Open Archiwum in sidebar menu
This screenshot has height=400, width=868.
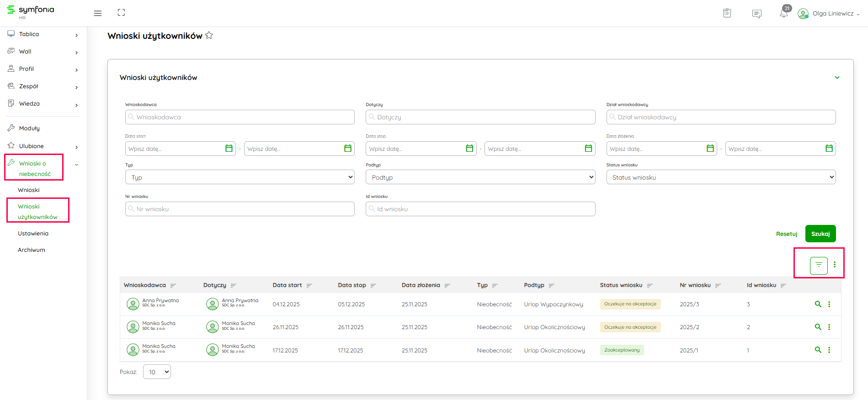point(32,250)
